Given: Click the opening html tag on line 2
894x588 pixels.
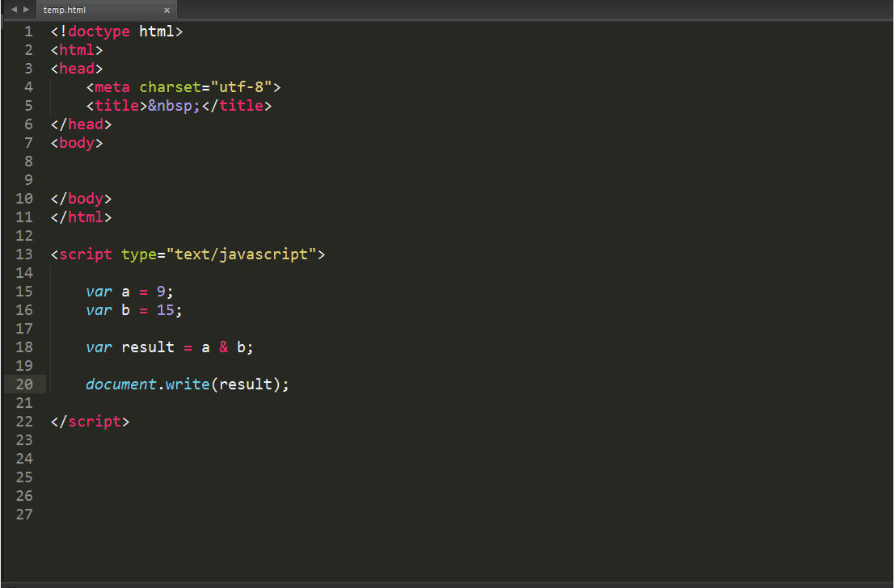Looking at the screenshot, I should tap(77, 50).
